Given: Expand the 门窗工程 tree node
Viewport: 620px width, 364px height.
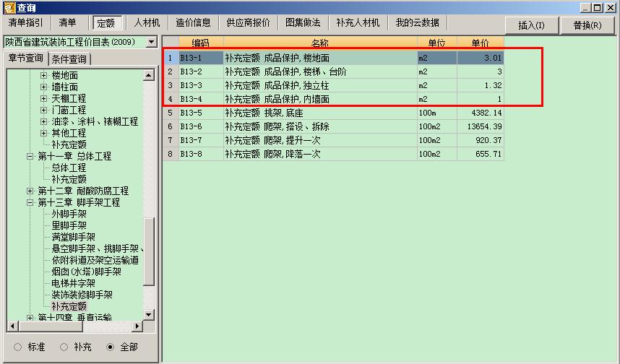Looking at the screenshot, I should pyautogui.click(x=43, y=110).
